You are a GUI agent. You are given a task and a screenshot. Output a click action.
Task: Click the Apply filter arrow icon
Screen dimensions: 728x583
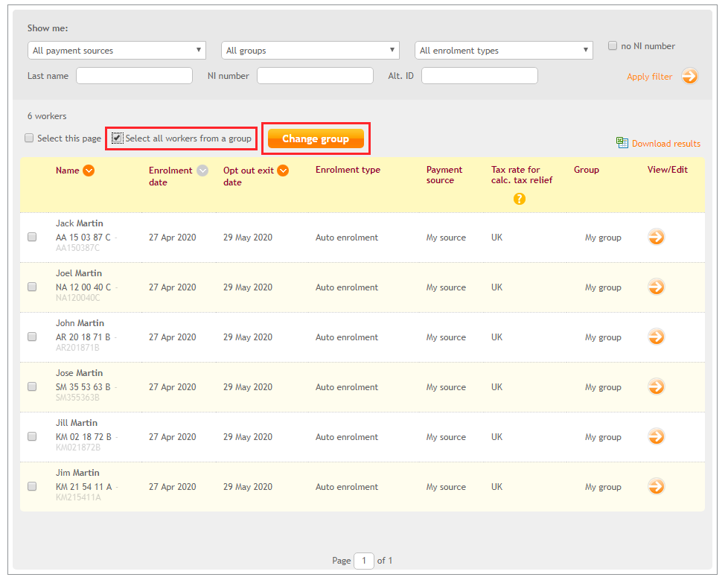click(x=690, y=76)
